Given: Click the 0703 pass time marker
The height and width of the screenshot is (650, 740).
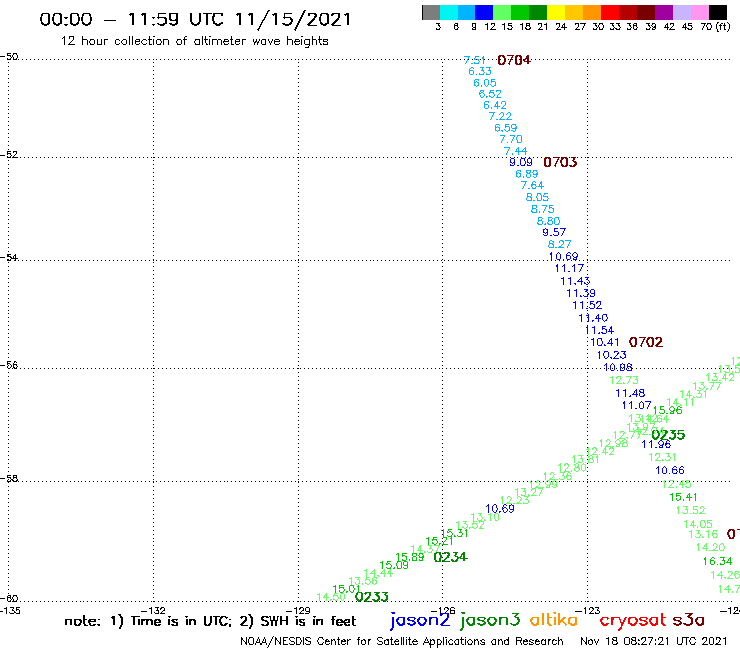Looking at the screenshot, I should [560, 162].
